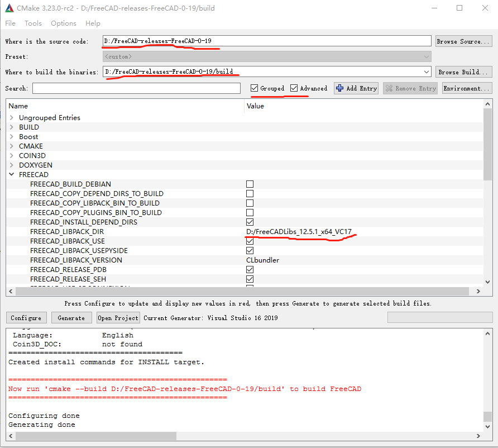This screenshot has height=448, width=498.
Task: Open the Environment dialog button
Action: point(467,88)
